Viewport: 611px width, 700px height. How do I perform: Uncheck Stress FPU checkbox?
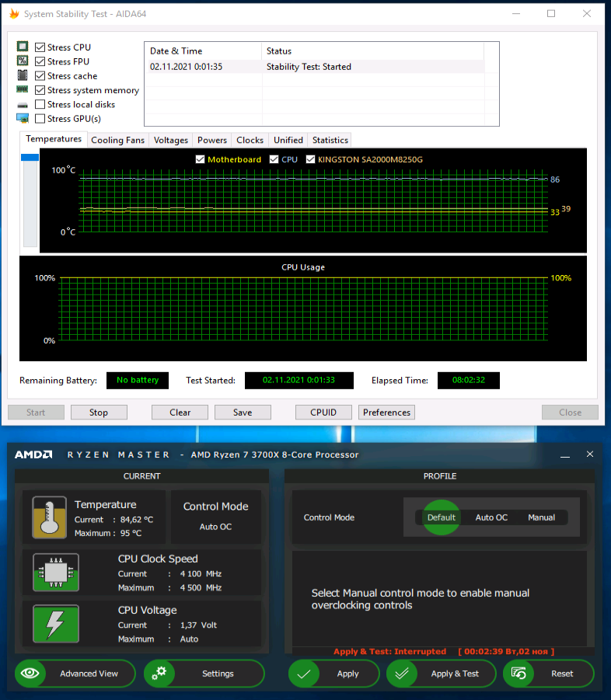(x=40, y=61)
